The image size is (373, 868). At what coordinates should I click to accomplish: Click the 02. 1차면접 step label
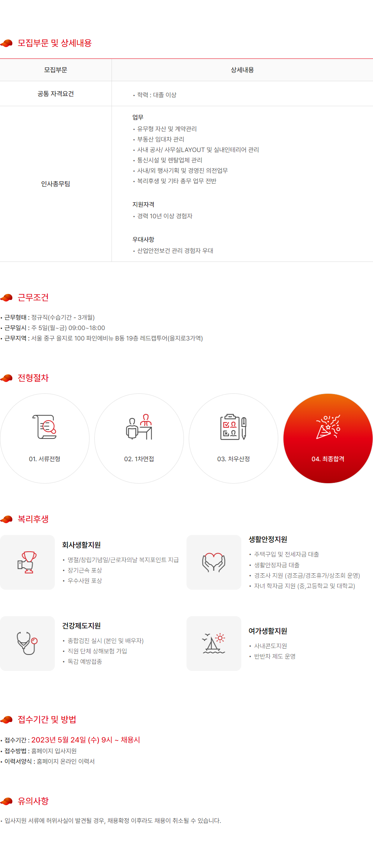pos(139,459)
